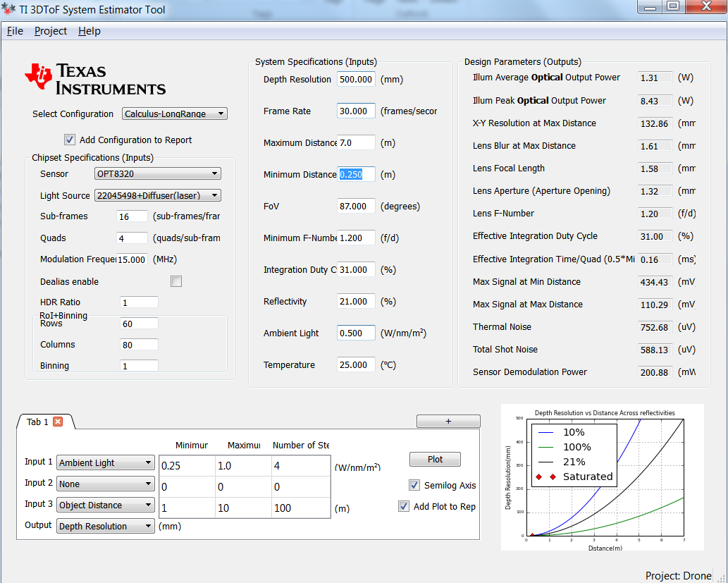This screenshot has height=583, width=728.
Task: Click the app icon in title bar
Action: click(x=9, y=9)
